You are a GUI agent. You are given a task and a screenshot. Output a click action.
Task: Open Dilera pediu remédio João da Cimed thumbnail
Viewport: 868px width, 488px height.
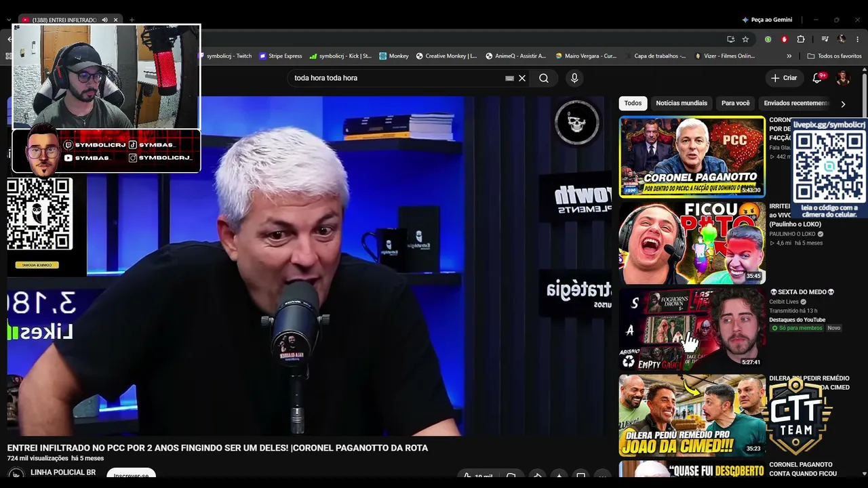coord(692,415)
